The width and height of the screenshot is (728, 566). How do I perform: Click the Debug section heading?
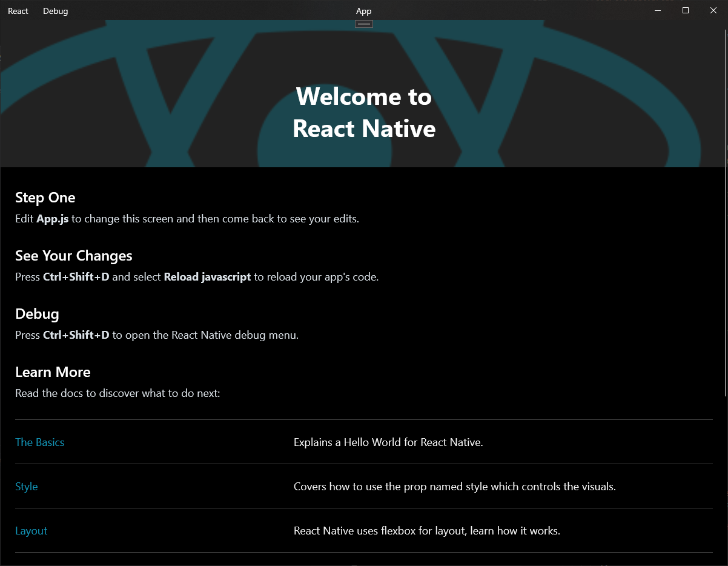[37, 314]
